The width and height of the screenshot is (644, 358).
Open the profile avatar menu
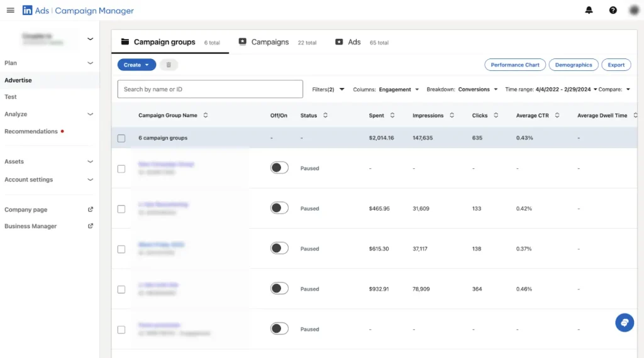634,10
